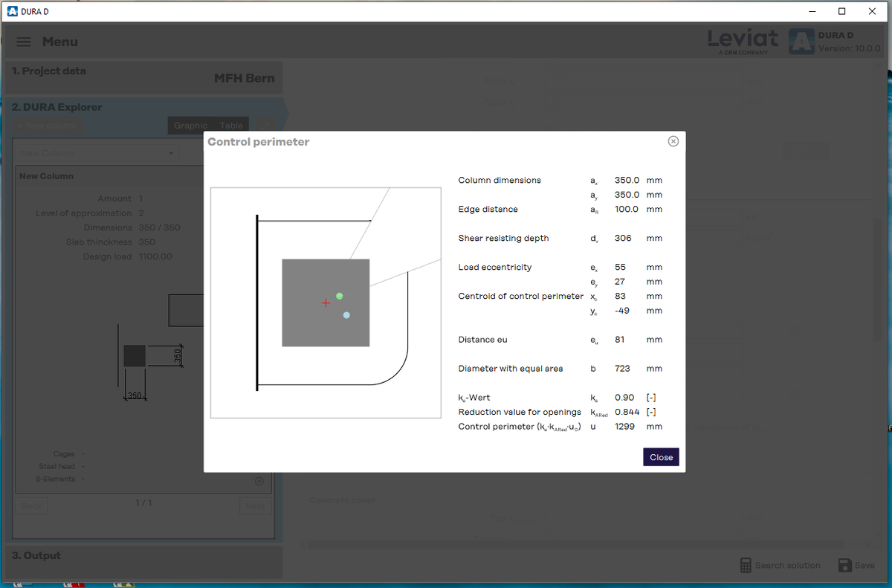Click the DURA D app logo icon

pyautogui.click(x=801, y=42)
